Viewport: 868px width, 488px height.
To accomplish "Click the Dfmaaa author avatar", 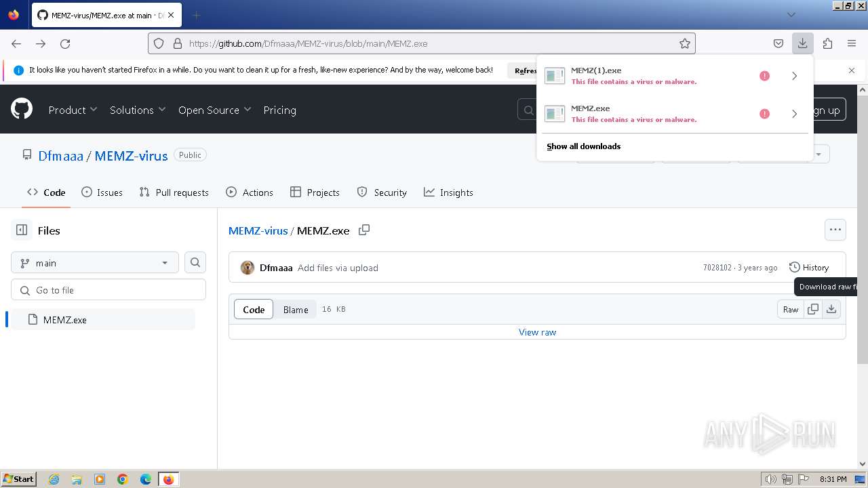I will pos(248,268).
